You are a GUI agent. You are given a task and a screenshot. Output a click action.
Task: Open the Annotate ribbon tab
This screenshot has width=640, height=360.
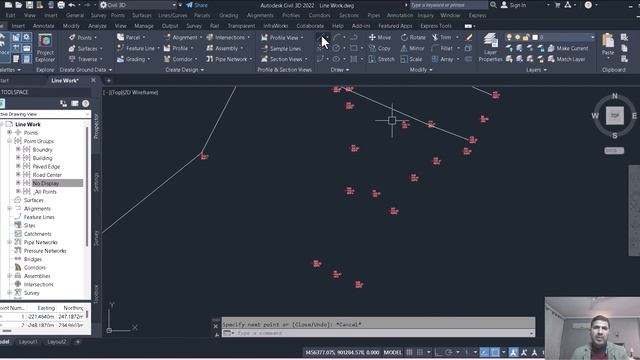point(43,26)
